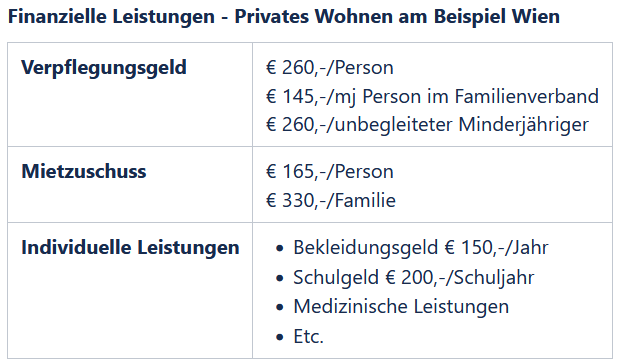Click the euro sign before 330
Image resolution: width=617 pixels, height=362 pixels.
pos(271,200)
